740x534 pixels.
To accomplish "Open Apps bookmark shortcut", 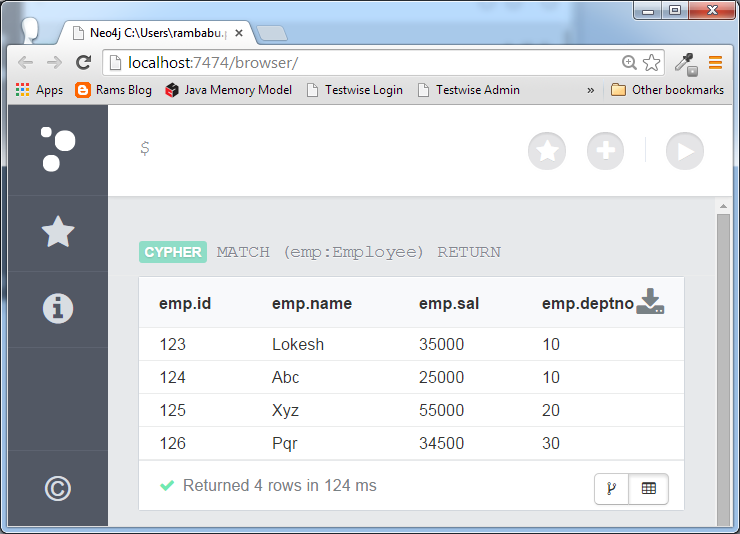I will [39, 90].
